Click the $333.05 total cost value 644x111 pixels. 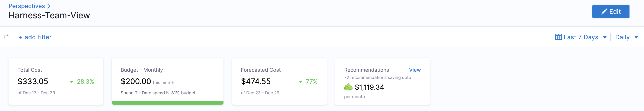(33, 81)
